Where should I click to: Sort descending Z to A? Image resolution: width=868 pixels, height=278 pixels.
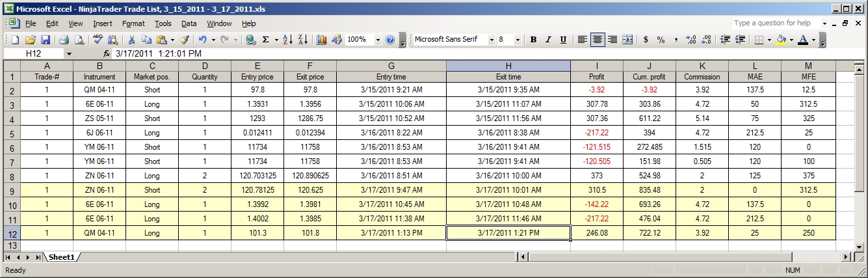pos(303,40)
